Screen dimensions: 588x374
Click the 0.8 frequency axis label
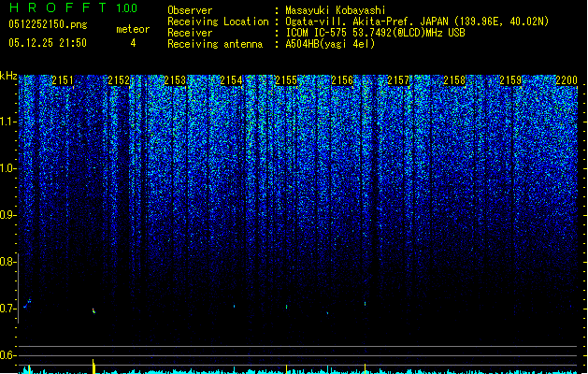[x=7, y=262]
